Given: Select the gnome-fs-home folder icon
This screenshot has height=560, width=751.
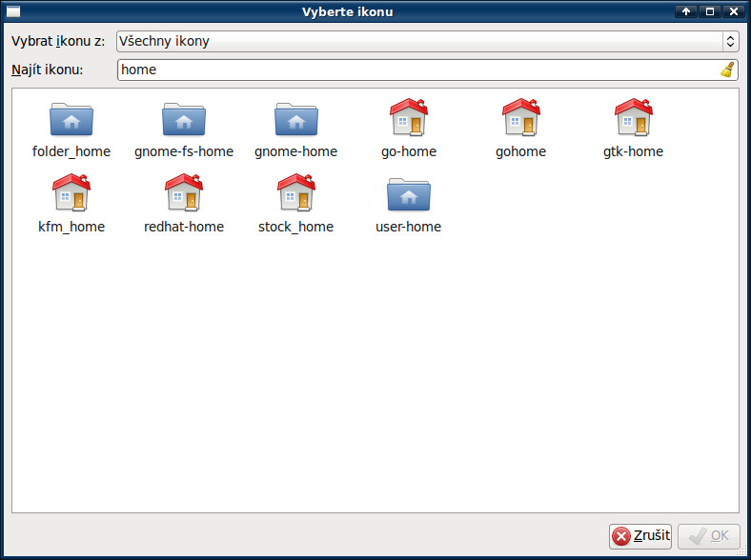Looking at the screenshot, I should click(184, 119).
